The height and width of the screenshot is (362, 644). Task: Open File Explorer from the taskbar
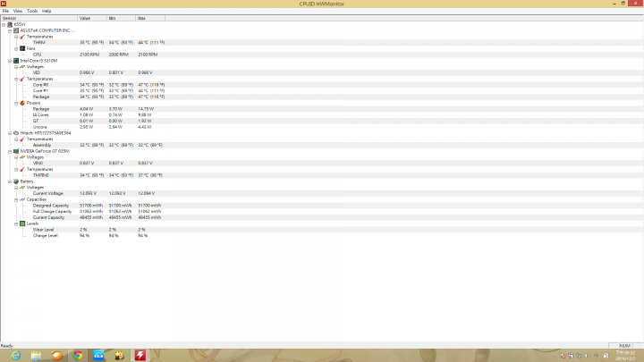click(x=36, y=356)
